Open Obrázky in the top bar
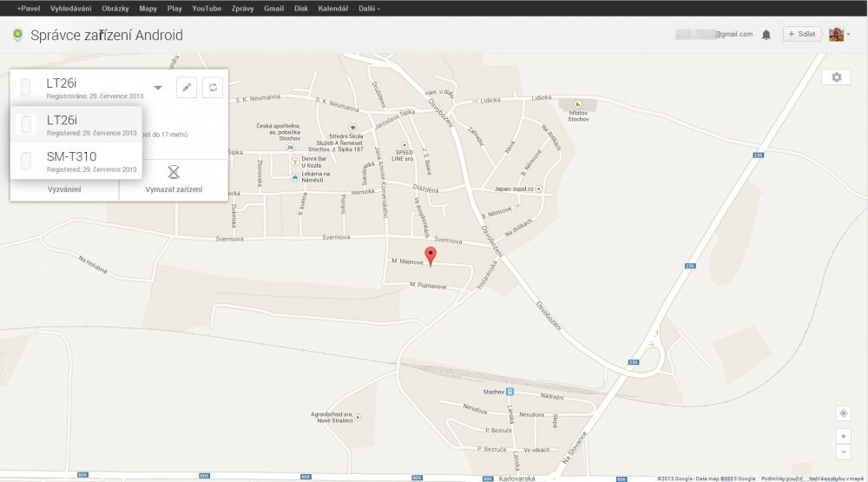 115,9
